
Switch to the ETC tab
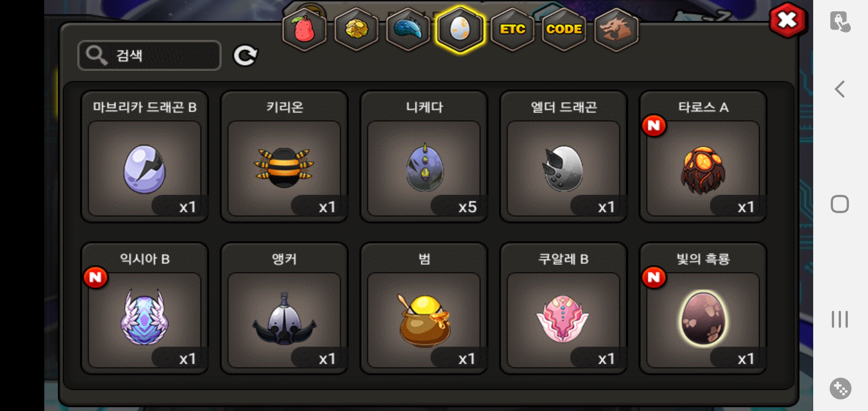click(x=512, y=29)
